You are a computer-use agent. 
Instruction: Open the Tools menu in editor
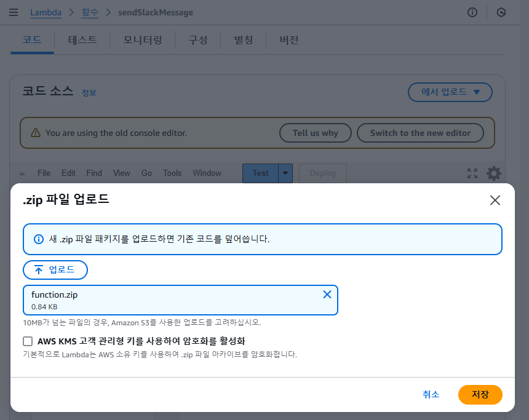point(172,173)
